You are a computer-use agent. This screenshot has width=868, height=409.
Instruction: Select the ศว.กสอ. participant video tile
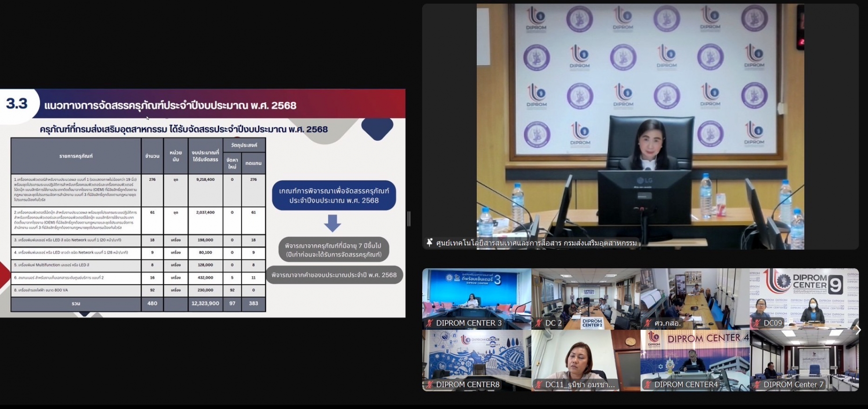point(695,299)
